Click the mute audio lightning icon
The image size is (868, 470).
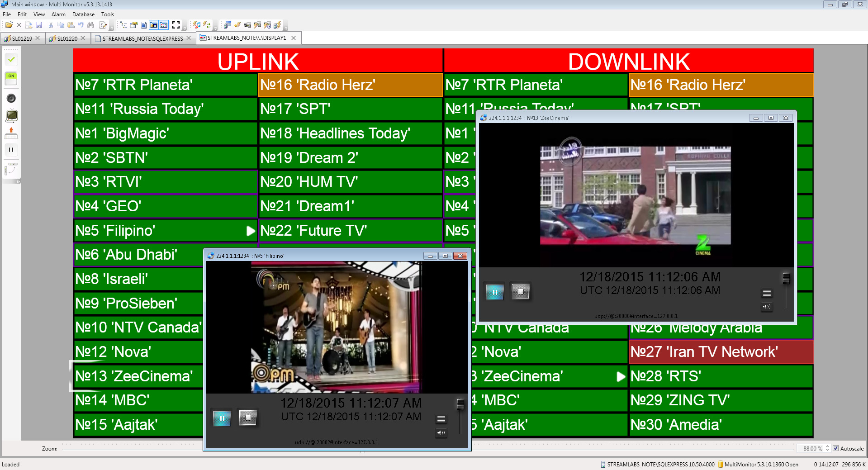[x=197, y=25]
